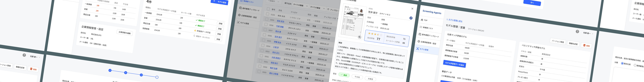Click gear icon in dimmed candidate list sidebar

tap(239, 15)
